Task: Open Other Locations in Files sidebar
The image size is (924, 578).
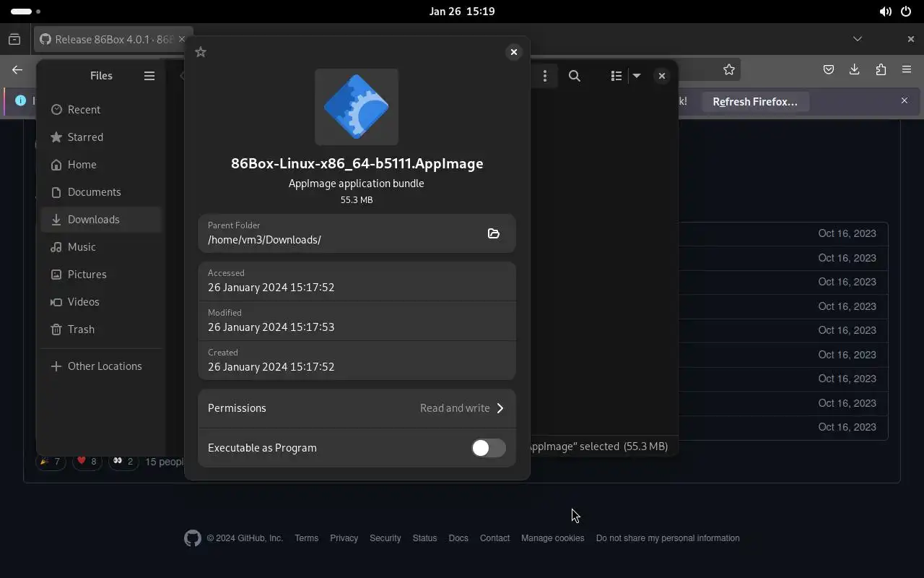Action: (x=101, y=366)
